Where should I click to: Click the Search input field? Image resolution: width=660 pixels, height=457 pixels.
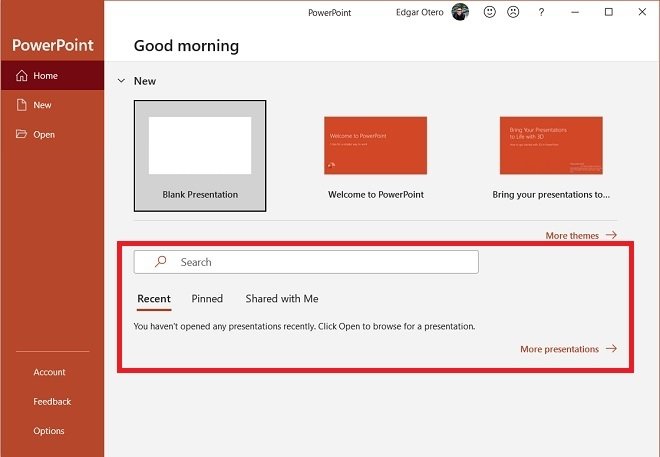pyautogui.click(x=306, y=262)
